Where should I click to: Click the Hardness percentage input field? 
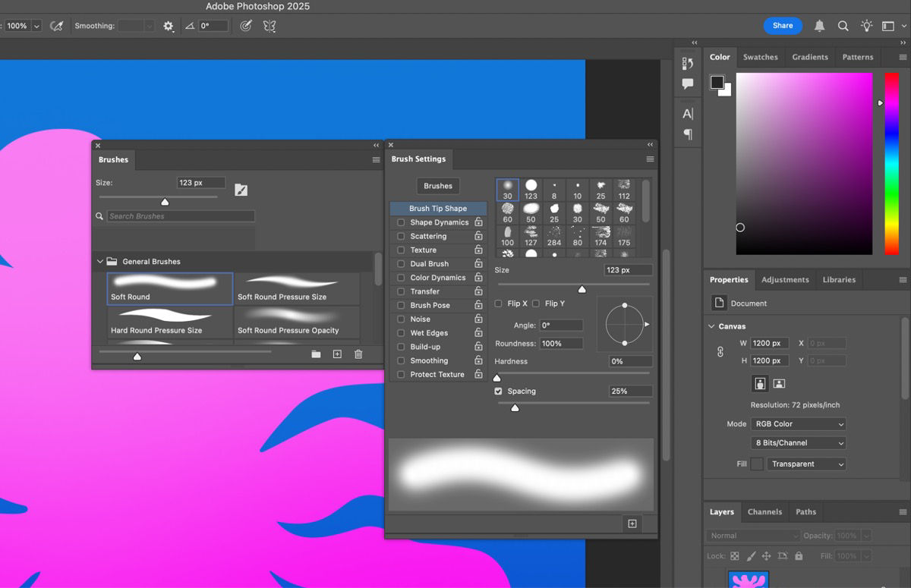point(629,362)
